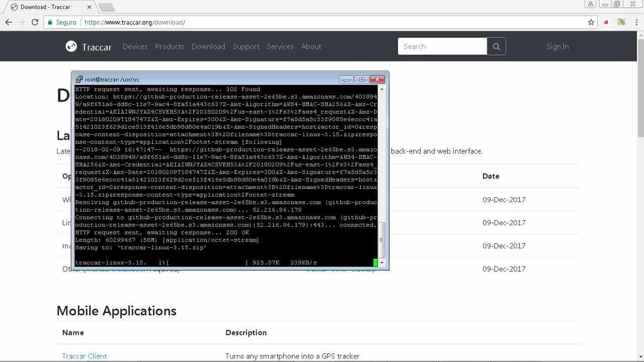Click the search magnifier button
The height and width of the screenshot is (362, 644).
[x=496, y=46]
